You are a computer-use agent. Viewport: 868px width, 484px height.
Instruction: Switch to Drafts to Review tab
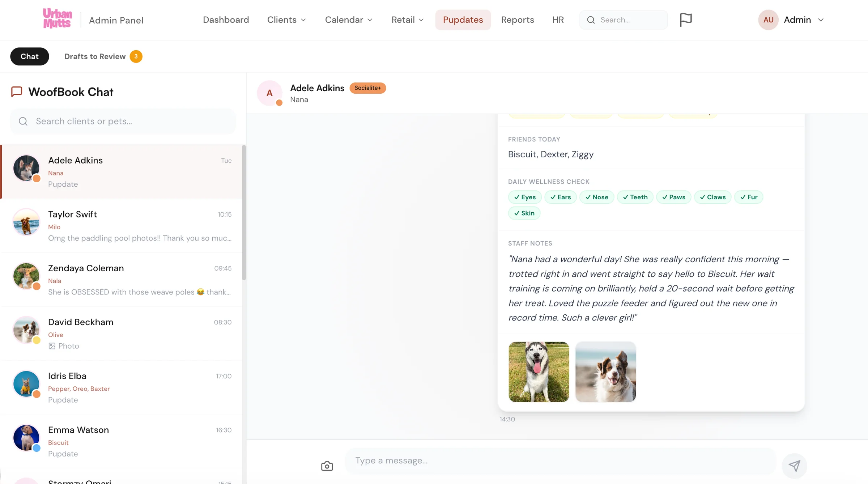pos(103,56)
